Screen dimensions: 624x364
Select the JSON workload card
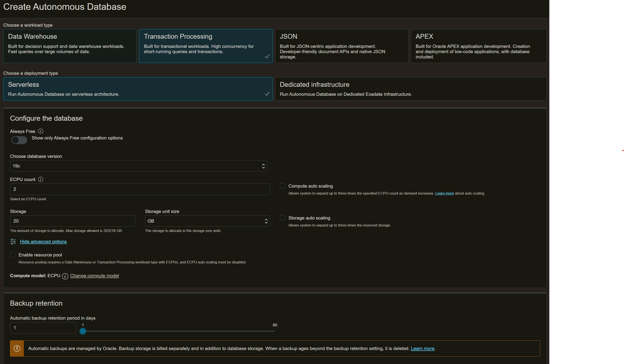[342, 46]
